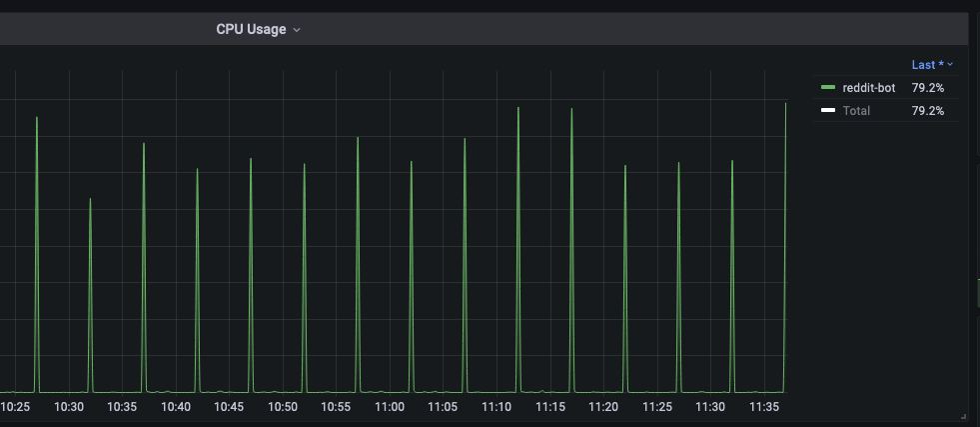Viewport: 980px width, 427px height.
Task: Click the 11:00 time axis label
Action: coord(390,407)
